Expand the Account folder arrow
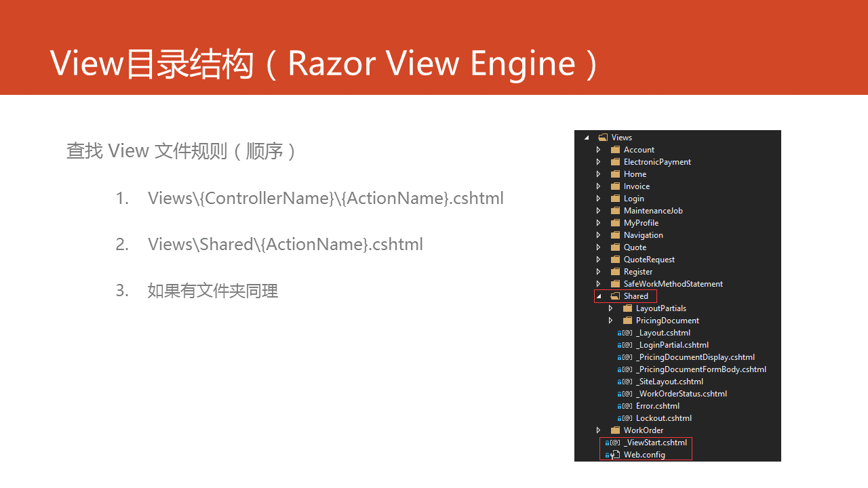 click(598, 150)
